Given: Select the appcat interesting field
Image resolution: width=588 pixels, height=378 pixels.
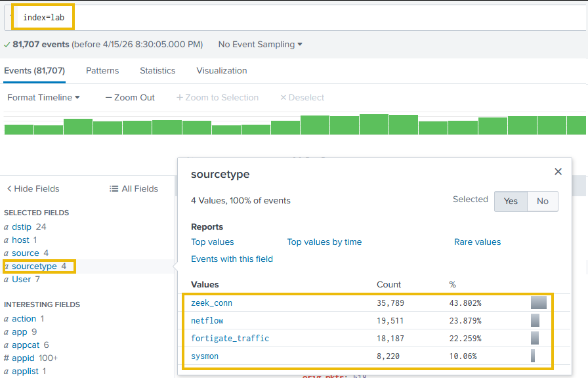Looking at the screenshot, I should pyautogui.click(x=26, y=345).
